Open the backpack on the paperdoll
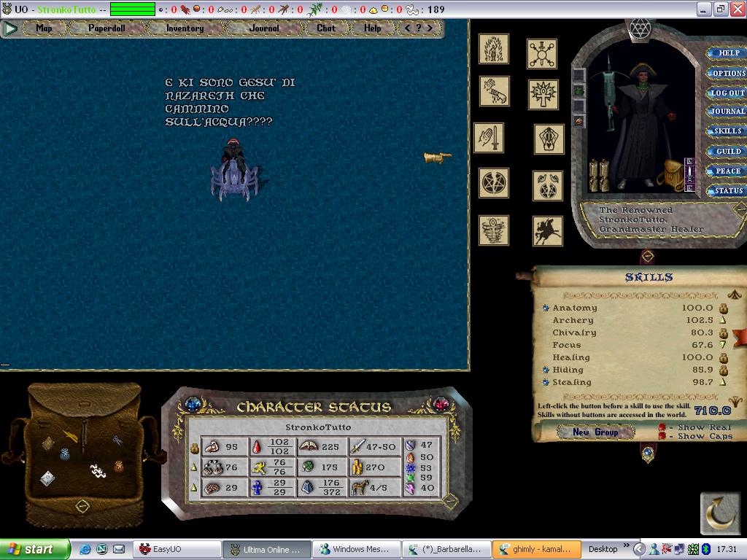The image size is (747, 560). pos(670,176)
